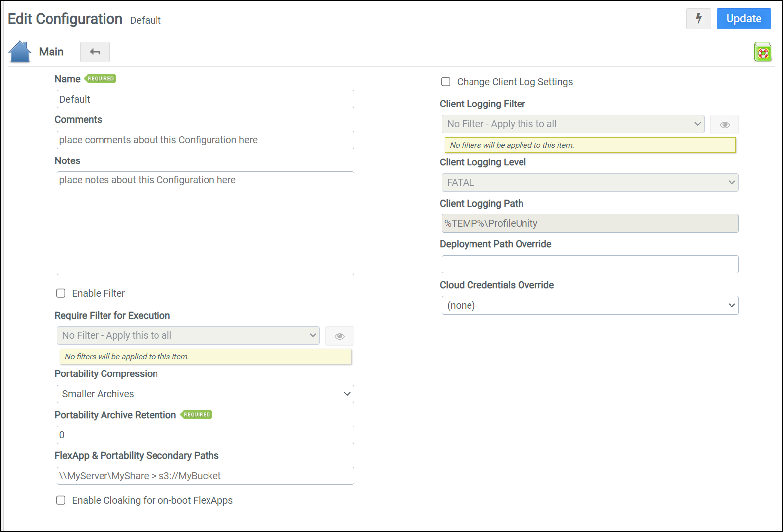This screenshot has width=783, height=532.
Task: Click the blue home icon
Action: click(20, 52)
